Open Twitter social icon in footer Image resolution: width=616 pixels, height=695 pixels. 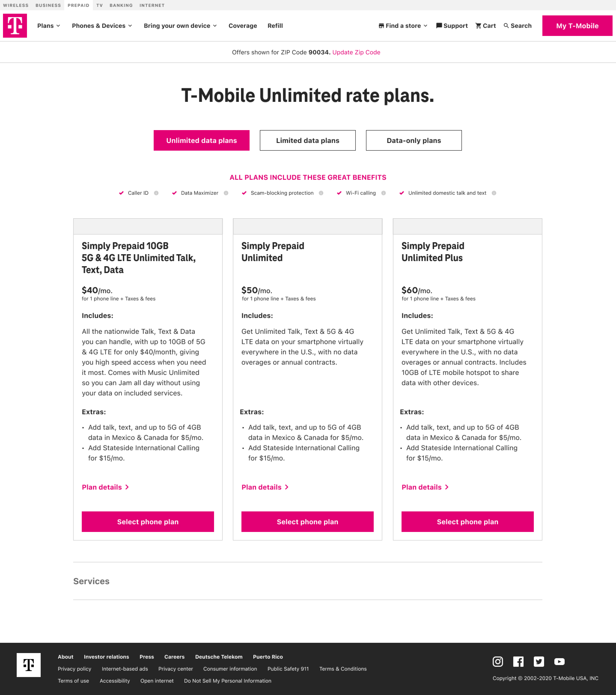click(x=539, y=661)
